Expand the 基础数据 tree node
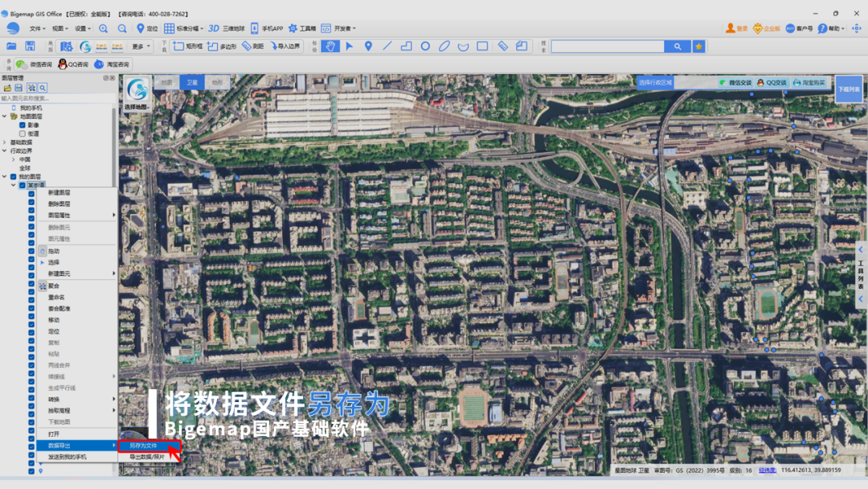Viewport: 868px width, 489px height. click(x=5, y=142)
